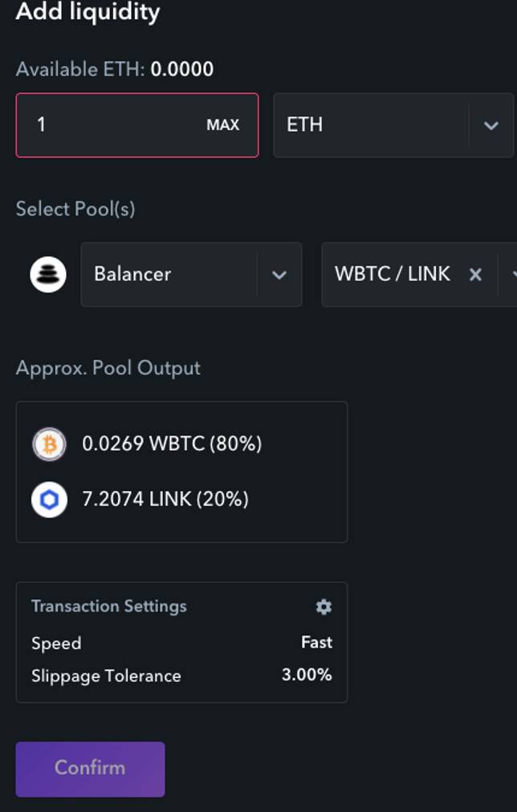517x812 pixels.
Task: Click MAX to use full balance
Action: [x=222, y=125]
